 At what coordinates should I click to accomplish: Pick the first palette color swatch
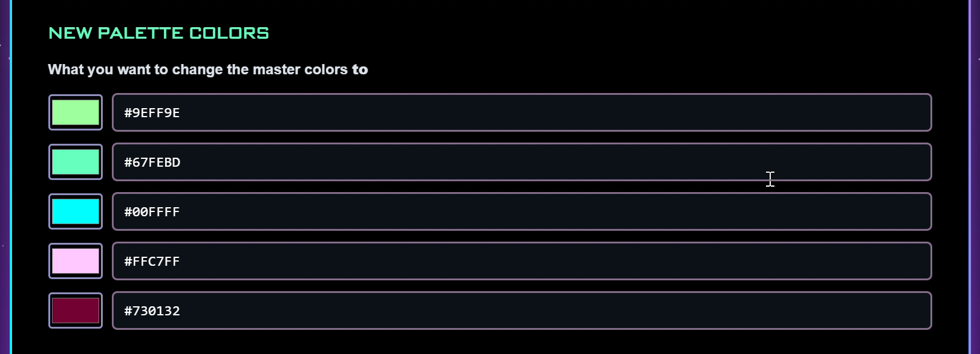click(76, 112)
